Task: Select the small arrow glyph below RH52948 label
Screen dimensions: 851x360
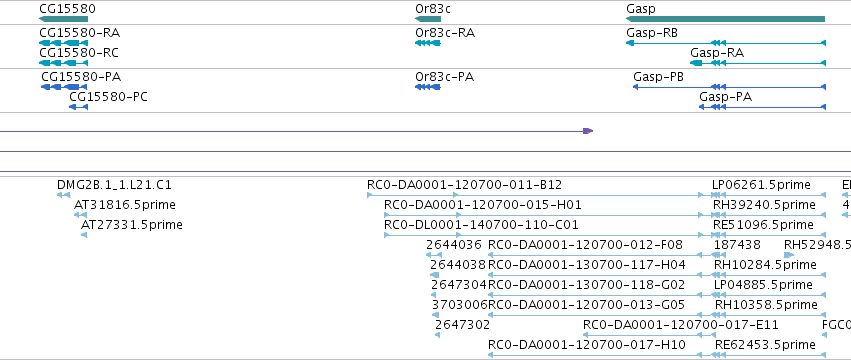Action: (x=789, y=255)
